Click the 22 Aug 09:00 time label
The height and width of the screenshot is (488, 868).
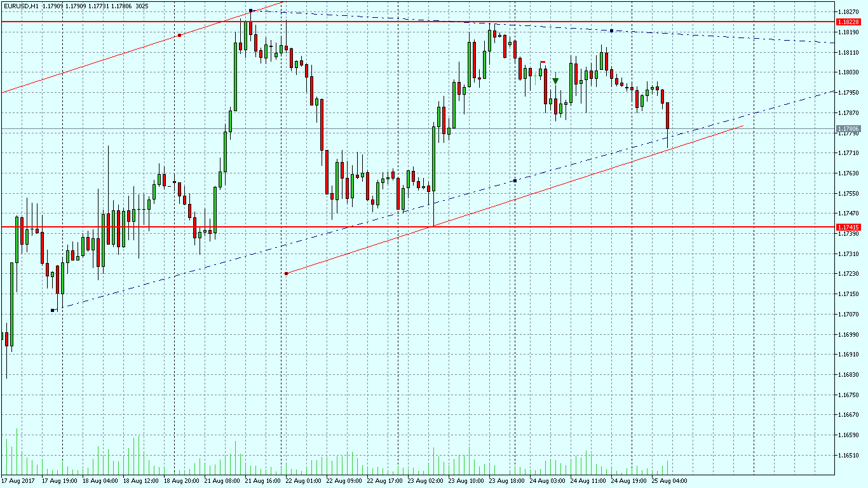343,481
